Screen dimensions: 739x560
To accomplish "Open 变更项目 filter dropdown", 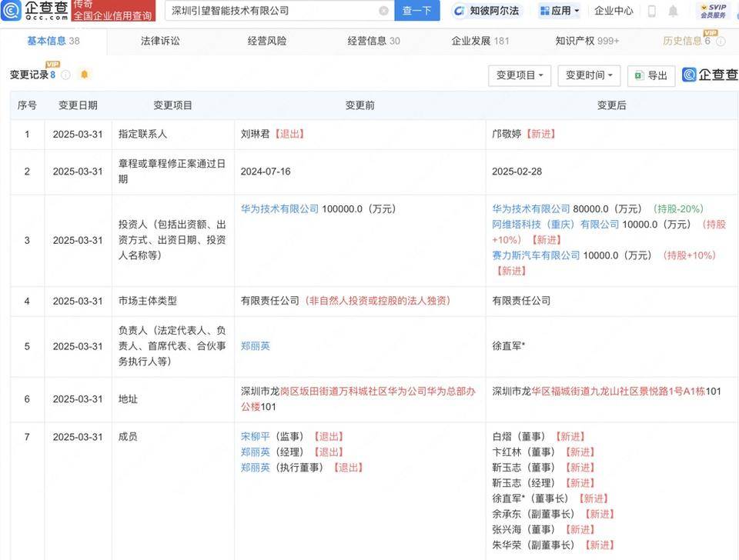I will 520,75.
